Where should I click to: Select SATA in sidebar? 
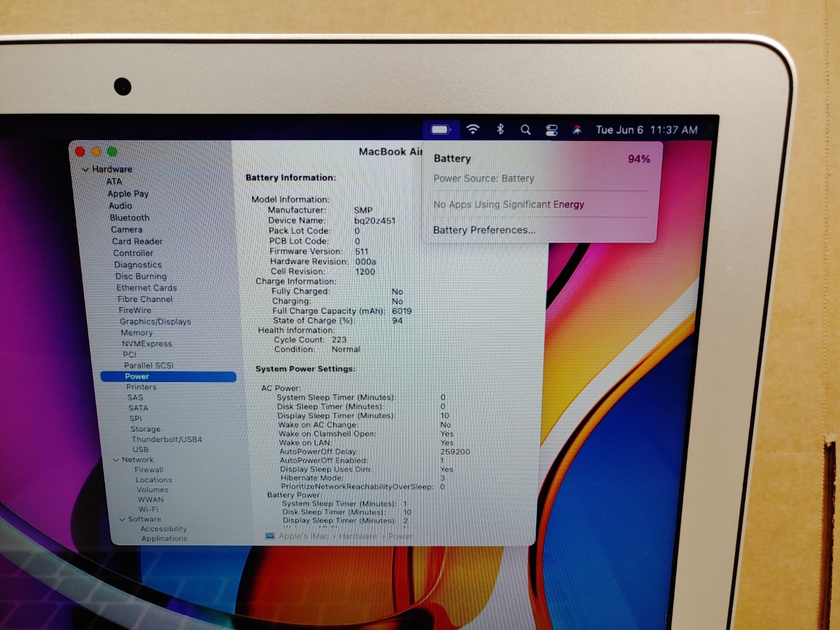click(138, 408)
